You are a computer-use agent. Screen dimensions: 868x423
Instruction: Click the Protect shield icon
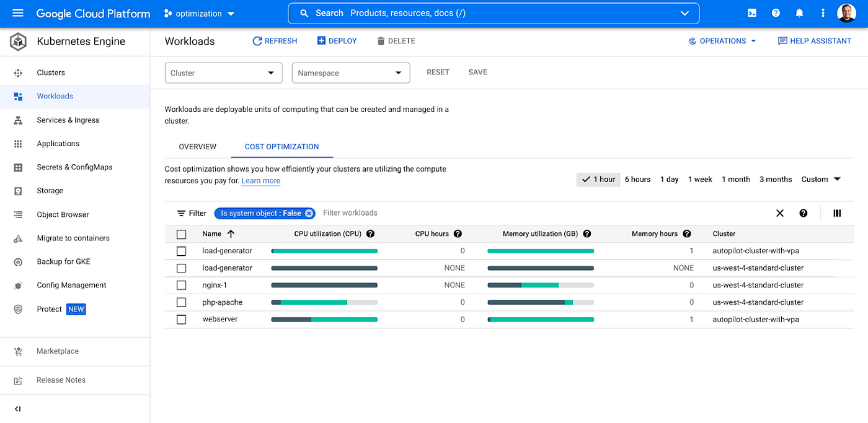click(x=18, y=309)
